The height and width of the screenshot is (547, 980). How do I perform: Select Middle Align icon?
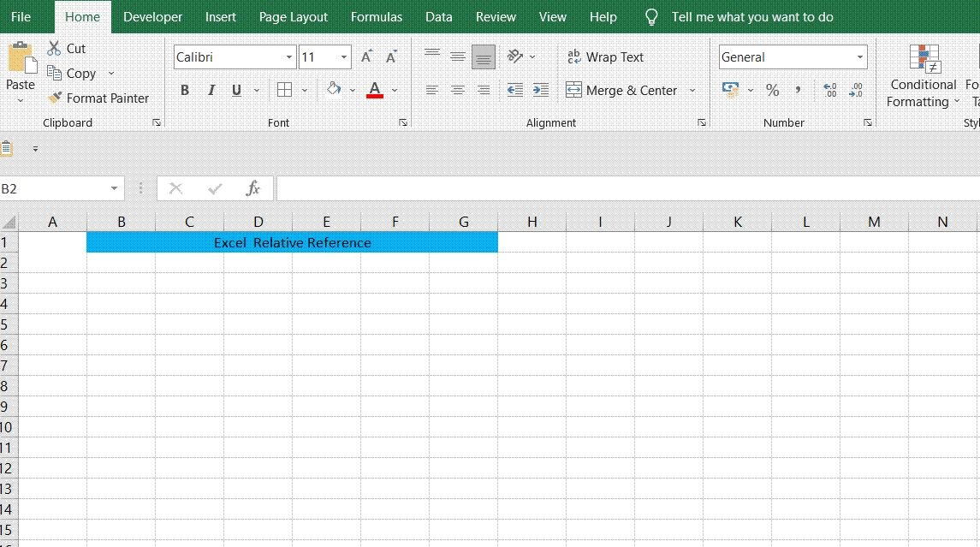point(458,56)
